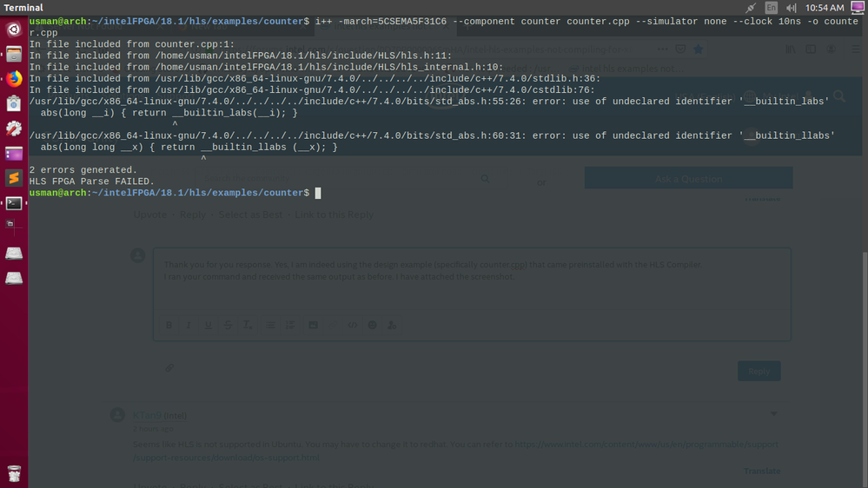Mention a user in reply editor
Screen dimensions: 868x488
click(392, 325)
